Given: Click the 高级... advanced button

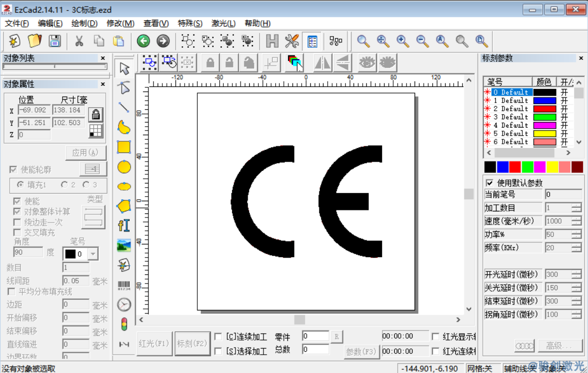Looking at the screenshot, I should tap(560, 346).
